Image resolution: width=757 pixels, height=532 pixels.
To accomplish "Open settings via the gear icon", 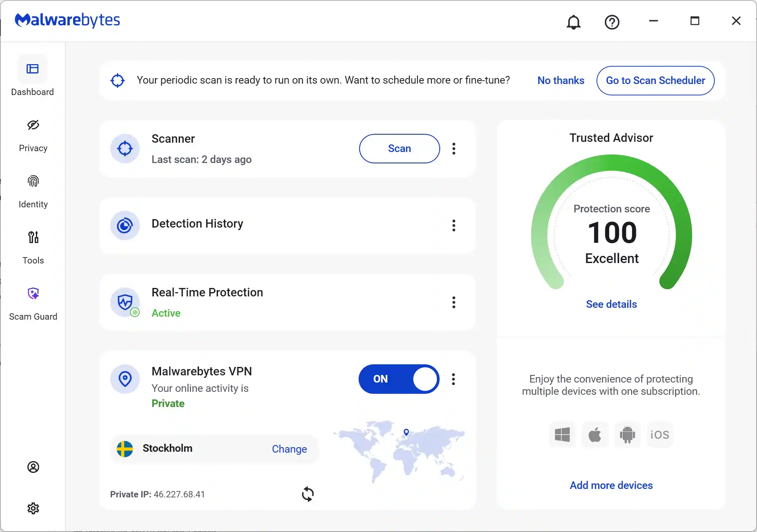I will point(33,508).
